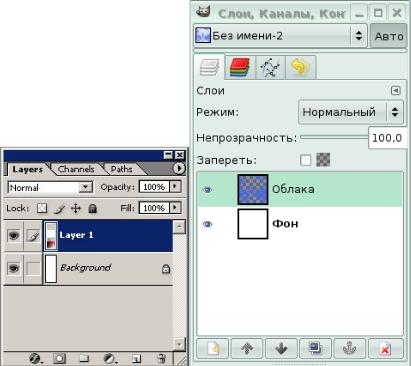
Task: Open the Режим Нормальный mode dropdown
Action: 351,112
